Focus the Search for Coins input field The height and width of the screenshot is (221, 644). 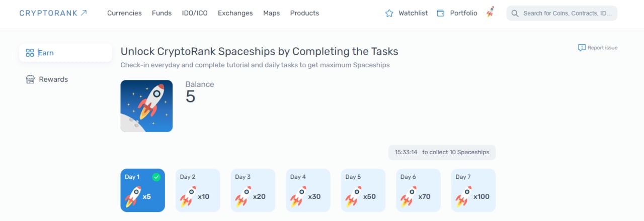[561, 13]
